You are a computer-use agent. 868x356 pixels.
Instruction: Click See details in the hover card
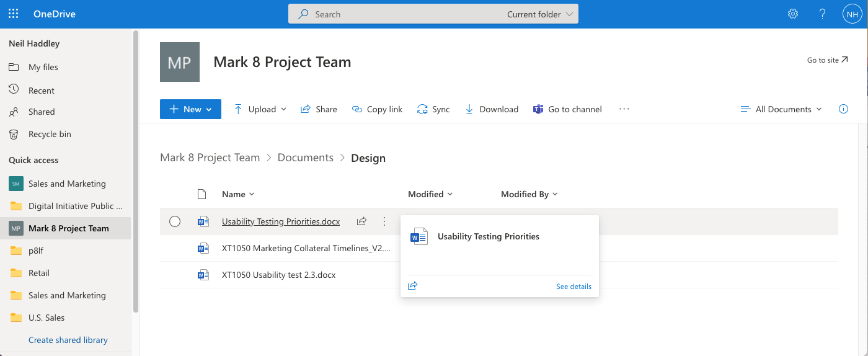click(573, 287)
